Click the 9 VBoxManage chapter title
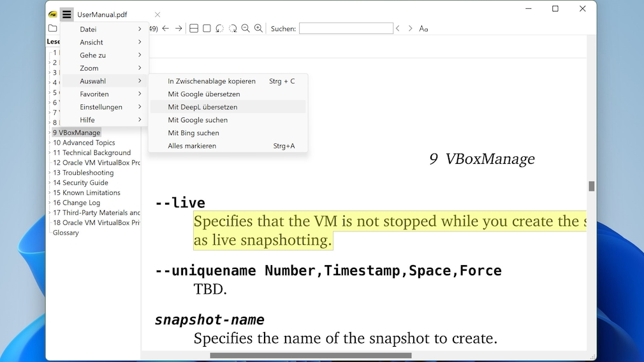The width and height of the screenshot is (644, 362). [482, 159]
